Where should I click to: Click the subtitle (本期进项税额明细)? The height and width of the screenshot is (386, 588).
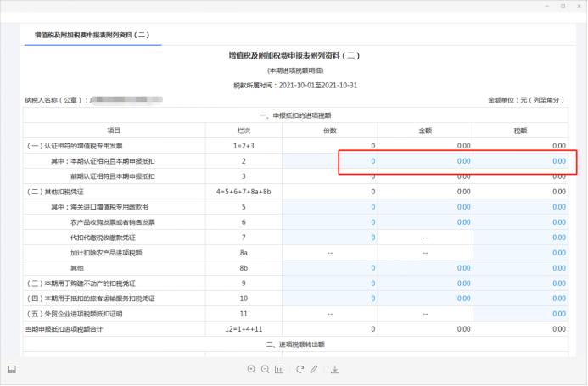[x=295, y=70]
